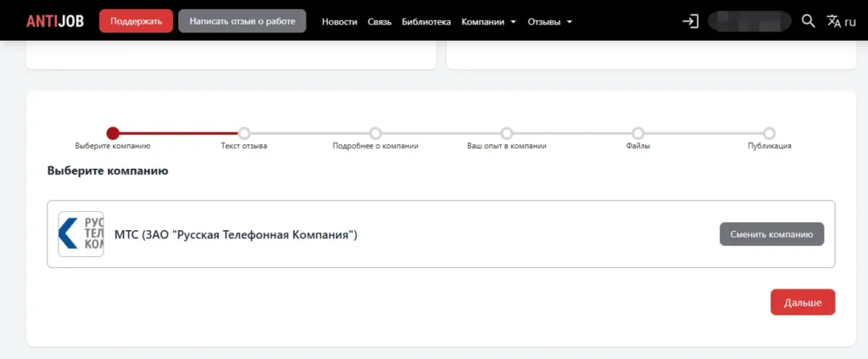This screenshot has height=359, width=868.
Task: Click the МТС company name text
Action: [236, 235]
